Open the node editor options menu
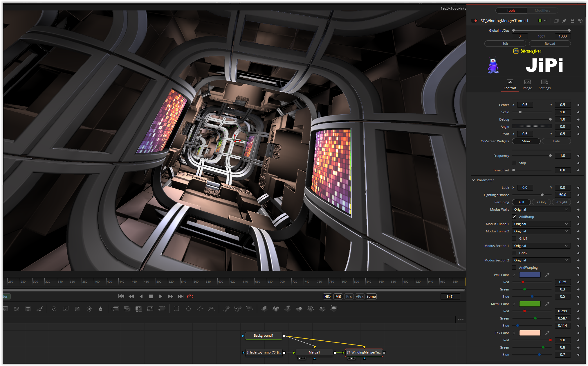The width and height of the screenshot is (588, 366). [461, 320]
